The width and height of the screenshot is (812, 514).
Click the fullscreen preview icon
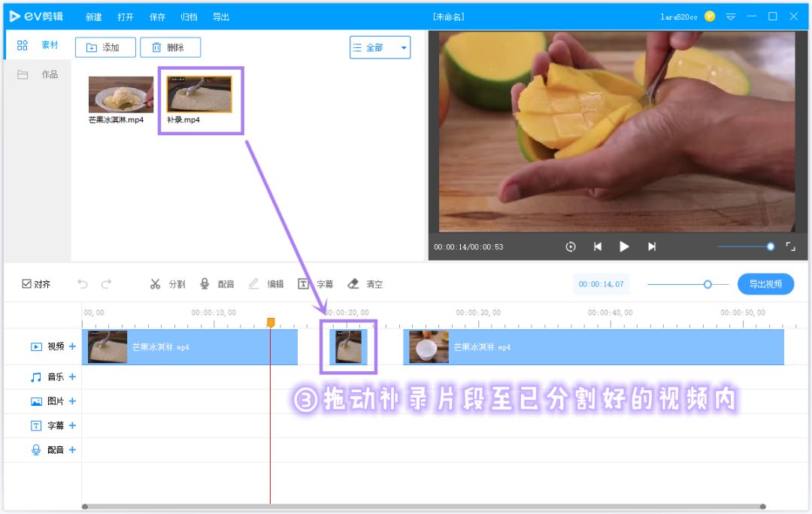[x=791, y=247]
